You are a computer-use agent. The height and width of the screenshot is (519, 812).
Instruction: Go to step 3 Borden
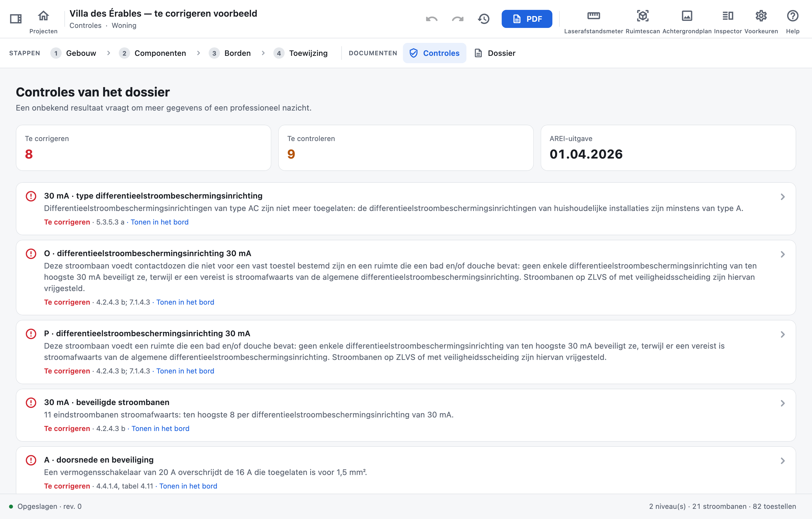click(x=230, y=53)
